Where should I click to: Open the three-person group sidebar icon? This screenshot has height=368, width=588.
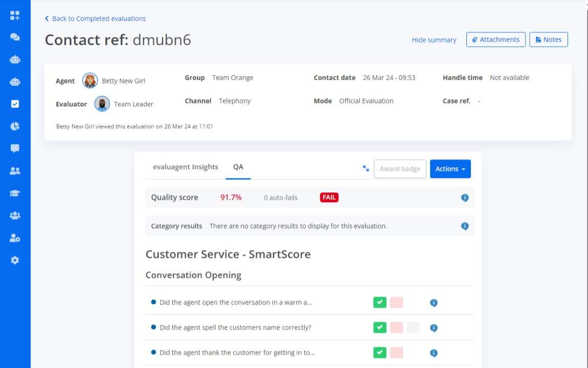(x=15, y=215)
